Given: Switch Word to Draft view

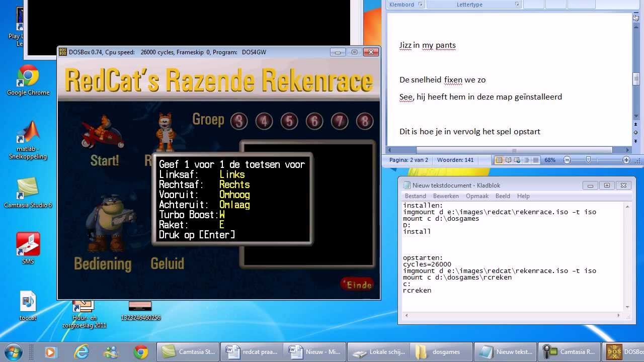Looking at the screenshot, I should point(536,160).
